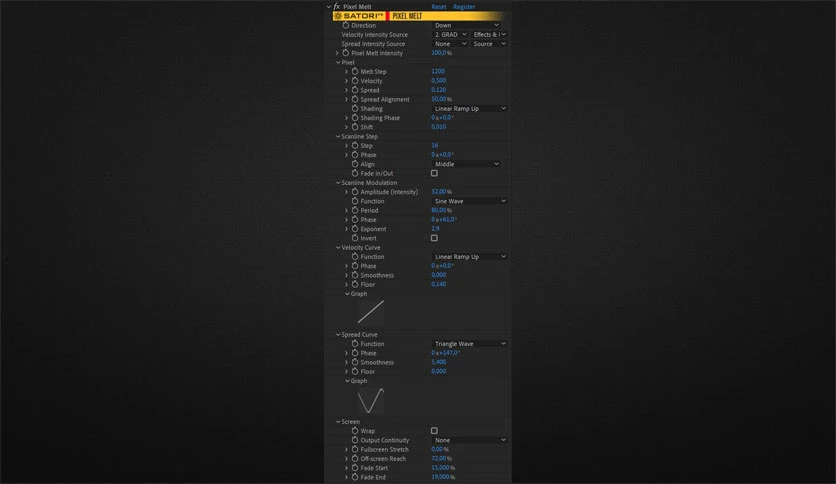Check the Invert checkbox
Image resolution: width=836 pixels, height=484 pixels.
[435, 238]
